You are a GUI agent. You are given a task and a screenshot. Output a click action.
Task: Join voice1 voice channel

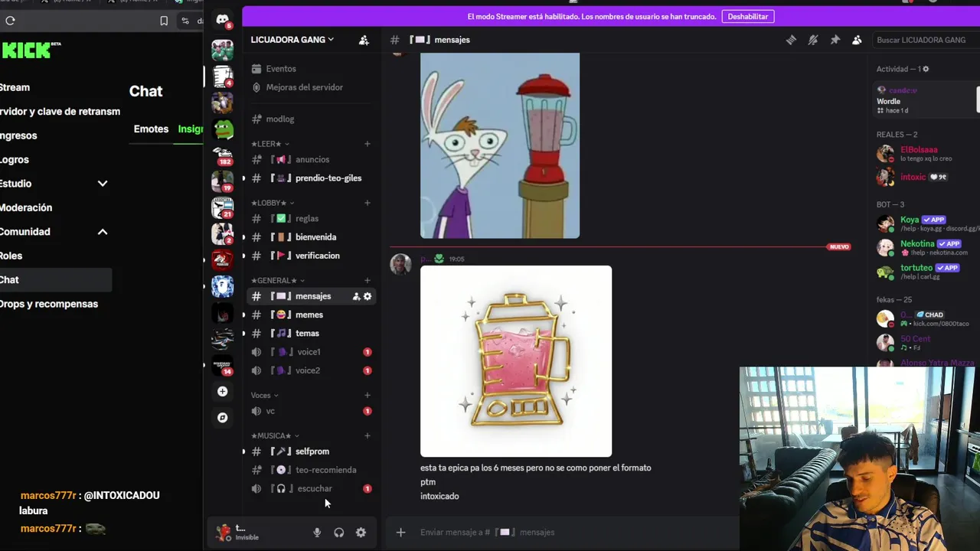[310, 352]
